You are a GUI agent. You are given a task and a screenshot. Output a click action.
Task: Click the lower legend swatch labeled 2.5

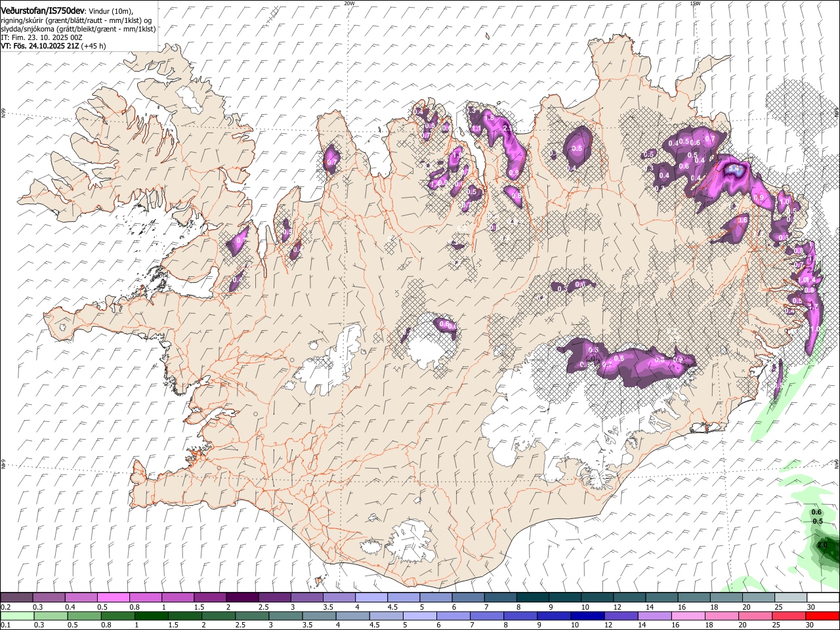[x=252, y=616]
